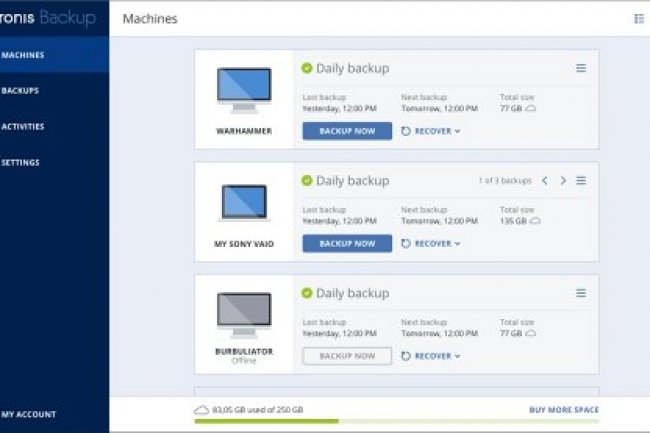Go to next backup on MY SONY VAIO
The height and width of the screenshot is (433, 650).
pos(563,181)
